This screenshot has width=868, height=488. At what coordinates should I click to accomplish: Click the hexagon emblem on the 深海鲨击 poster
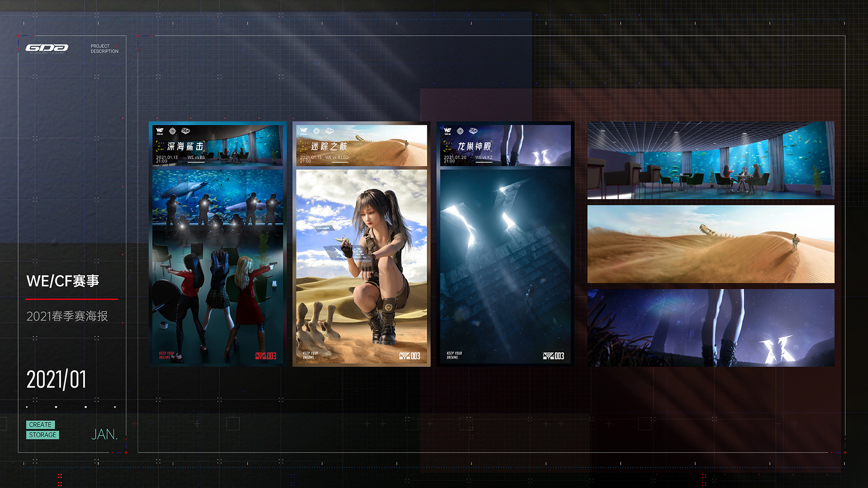click(x=172, y=131)
